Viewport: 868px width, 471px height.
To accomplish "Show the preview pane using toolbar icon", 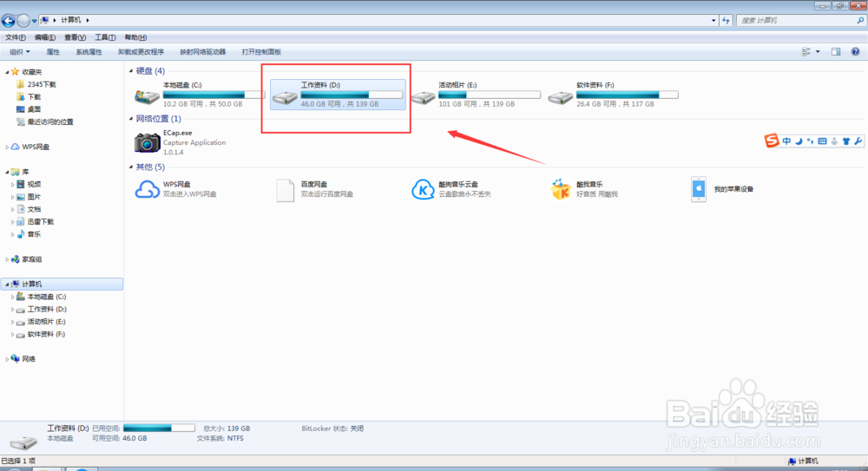I will (836, 51).
